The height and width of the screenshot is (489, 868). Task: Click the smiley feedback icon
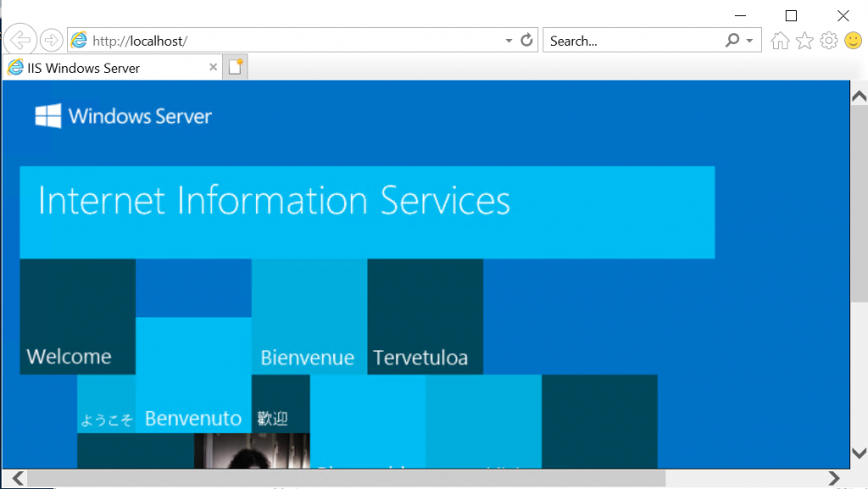click(853, 41)
